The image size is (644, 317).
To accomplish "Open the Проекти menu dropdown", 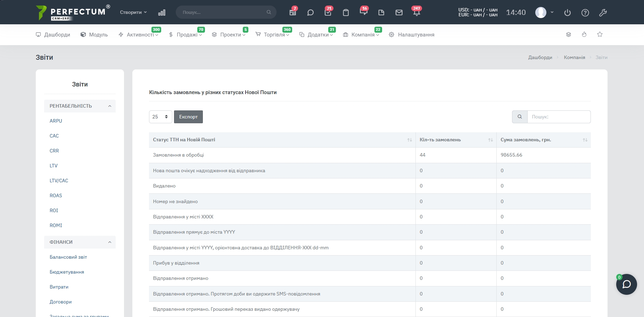I will 229,35.
